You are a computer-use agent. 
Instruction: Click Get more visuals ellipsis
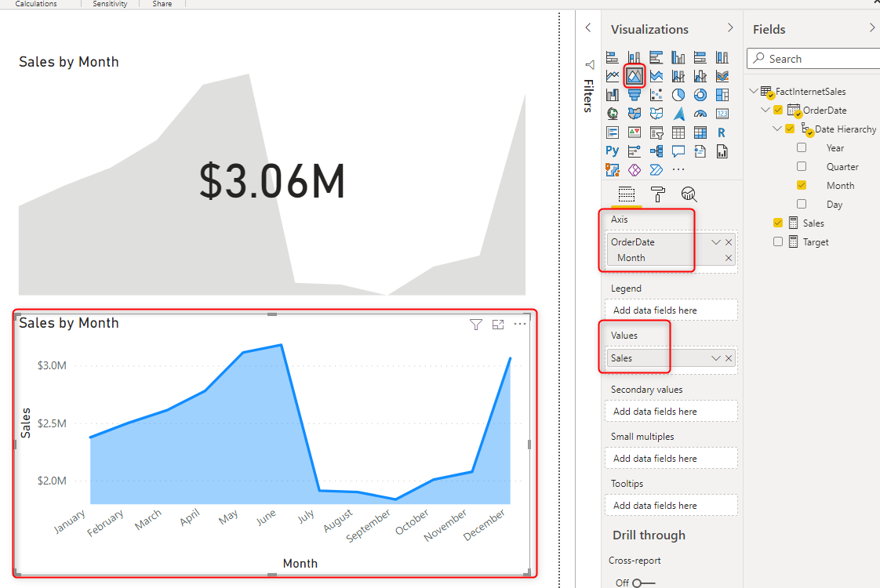click(678, 169)
